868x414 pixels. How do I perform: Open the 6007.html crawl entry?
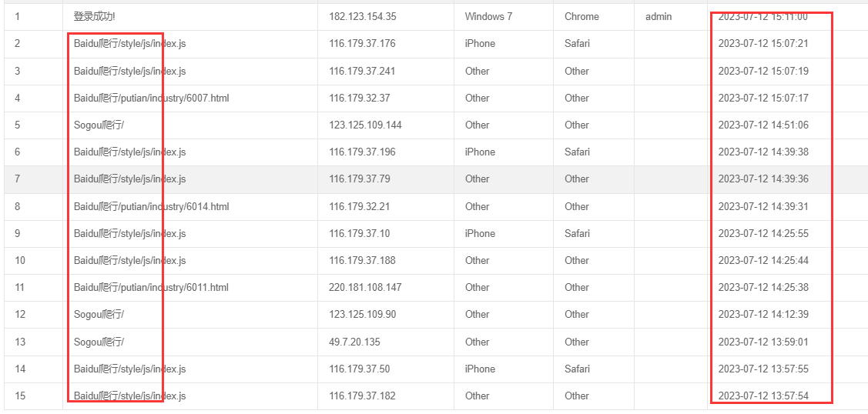click(x=151, y=98)
